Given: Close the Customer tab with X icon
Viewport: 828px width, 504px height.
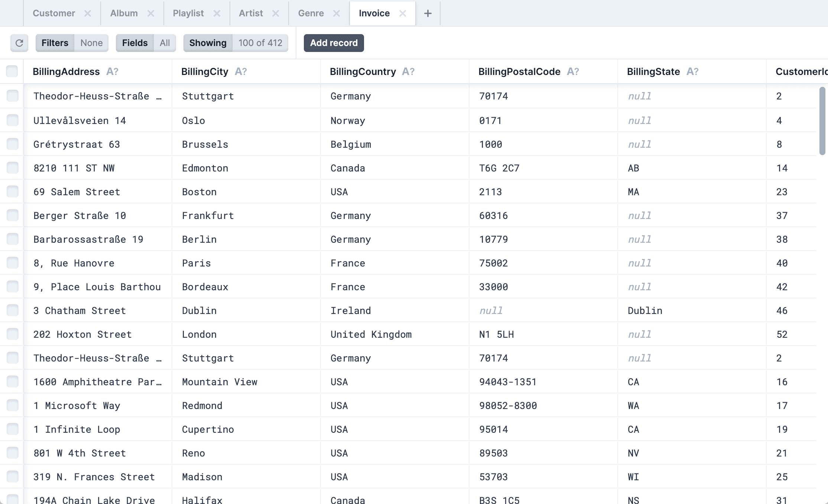Looking at the screenshot, I should click(88, 13).
